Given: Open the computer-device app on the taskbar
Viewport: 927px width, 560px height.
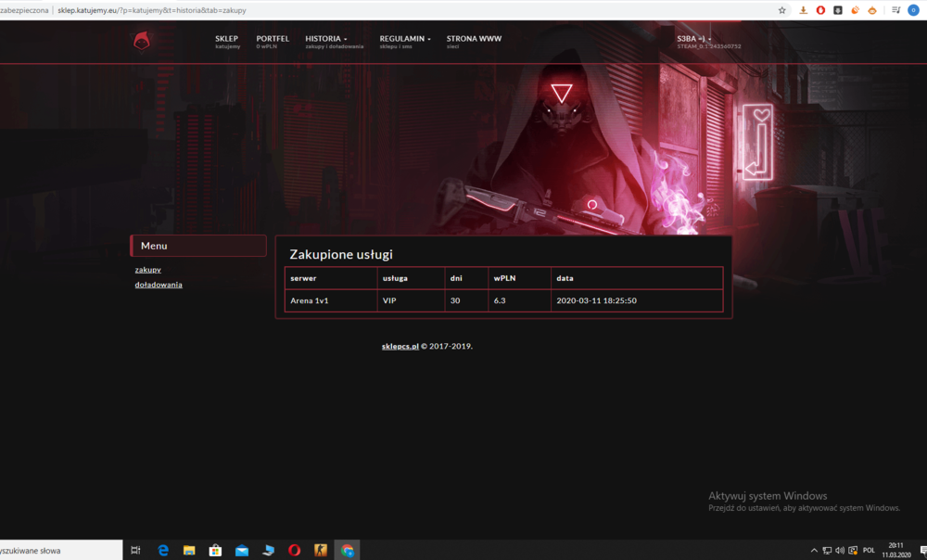Looking at the screenshot, I should pyautogui.click(x=269, y=550).
